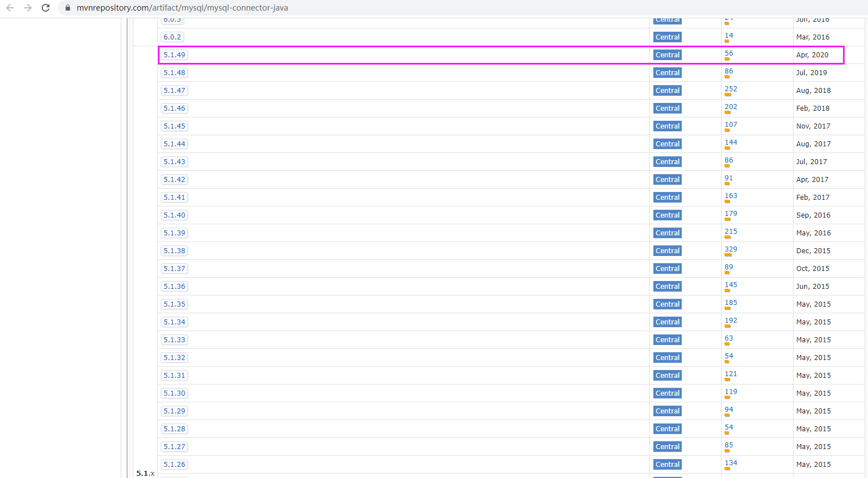Open usages count 63 for 5.1.33
The height and width of the screenshot is (478, 868).
click(x=729, y=338)
